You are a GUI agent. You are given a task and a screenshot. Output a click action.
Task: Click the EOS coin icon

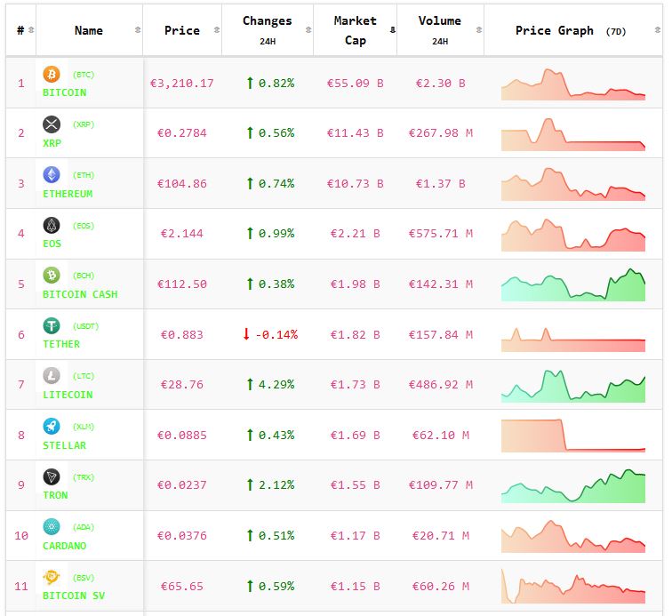[x=51, y=225]
